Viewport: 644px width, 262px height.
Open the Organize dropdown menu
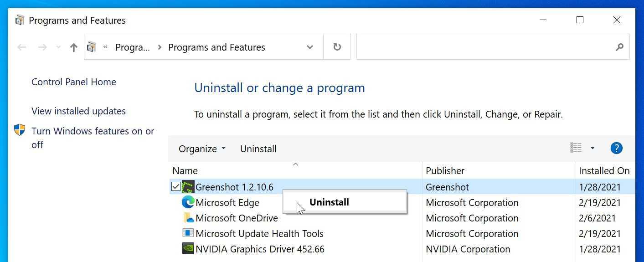202,149
